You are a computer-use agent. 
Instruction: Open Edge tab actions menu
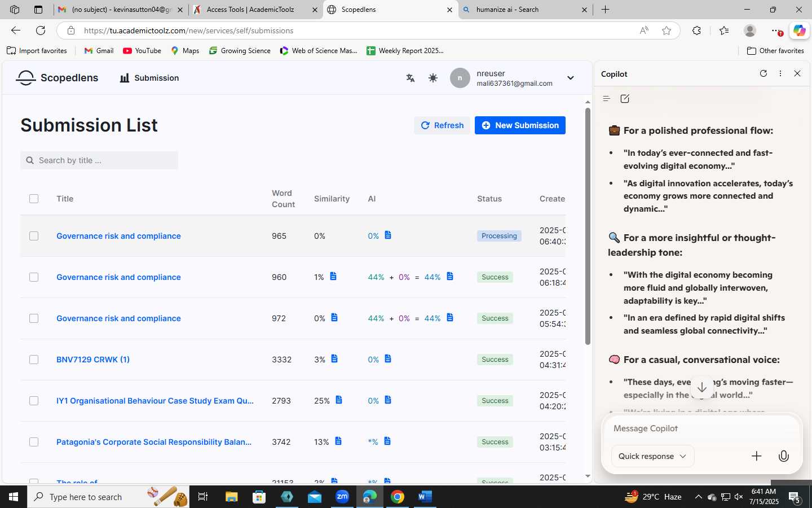38,10
